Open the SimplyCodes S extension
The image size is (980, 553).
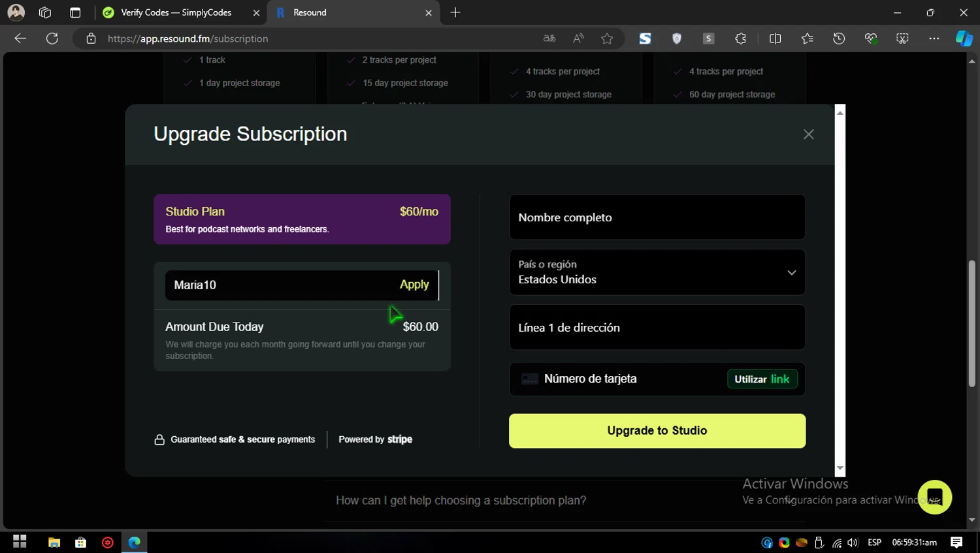[x=645, y=39]
